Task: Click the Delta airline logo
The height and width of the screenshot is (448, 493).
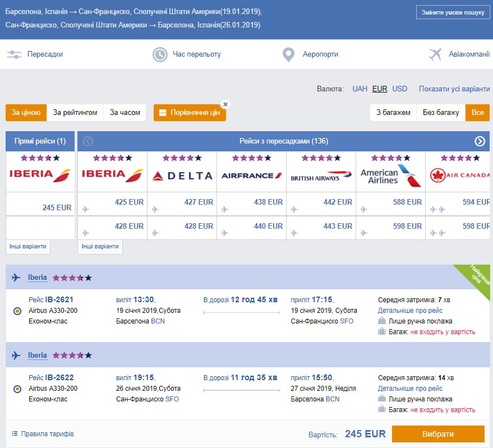Action: 182,175
